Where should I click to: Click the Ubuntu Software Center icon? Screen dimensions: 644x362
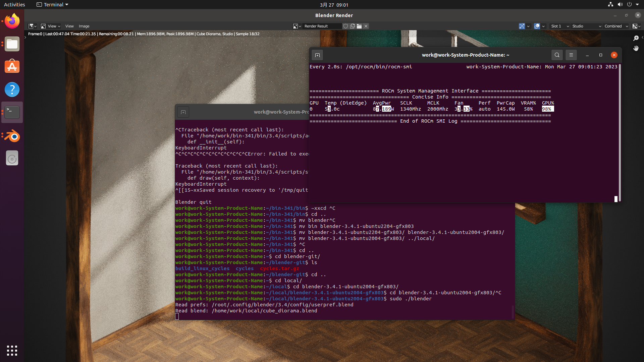(x=11, y=67)
